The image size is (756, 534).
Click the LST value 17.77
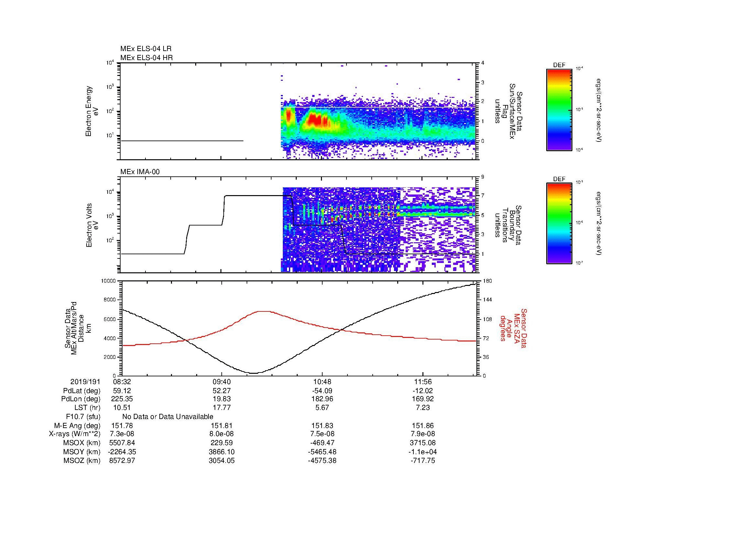tap(222, 408)
